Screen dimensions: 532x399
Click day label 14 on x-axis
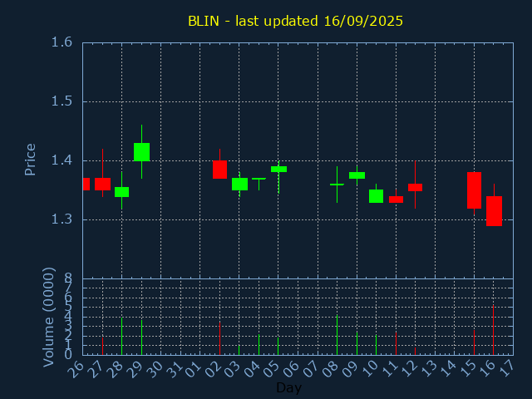click(447, 369)
